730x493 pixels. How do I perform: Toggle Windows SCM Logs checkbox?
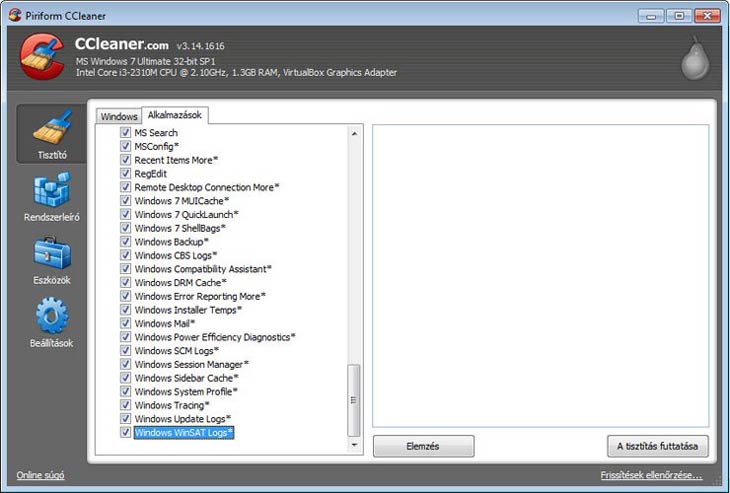[125, 350]
